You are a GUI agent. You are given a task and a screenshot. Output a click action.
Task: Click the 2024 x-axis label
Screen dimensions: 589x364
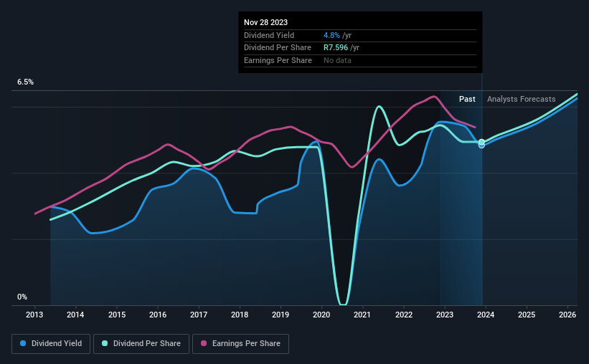coord(486,315)
